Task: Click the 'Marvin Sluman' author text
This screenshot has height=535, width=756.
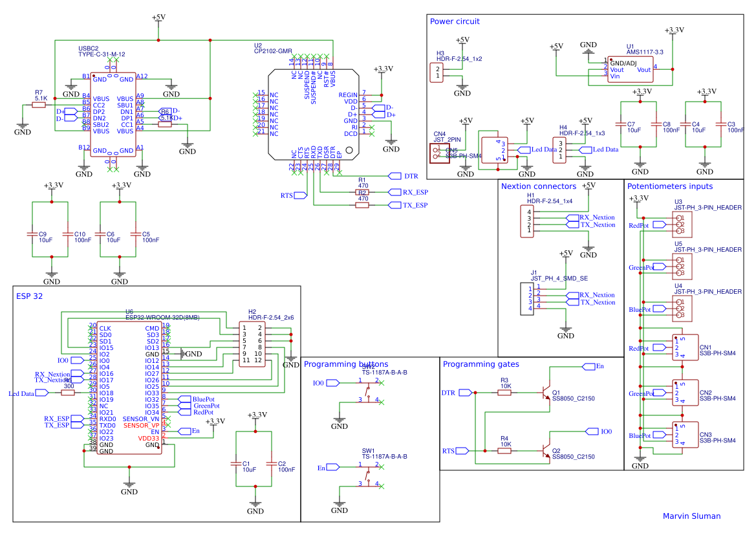Action: (691, 516)
